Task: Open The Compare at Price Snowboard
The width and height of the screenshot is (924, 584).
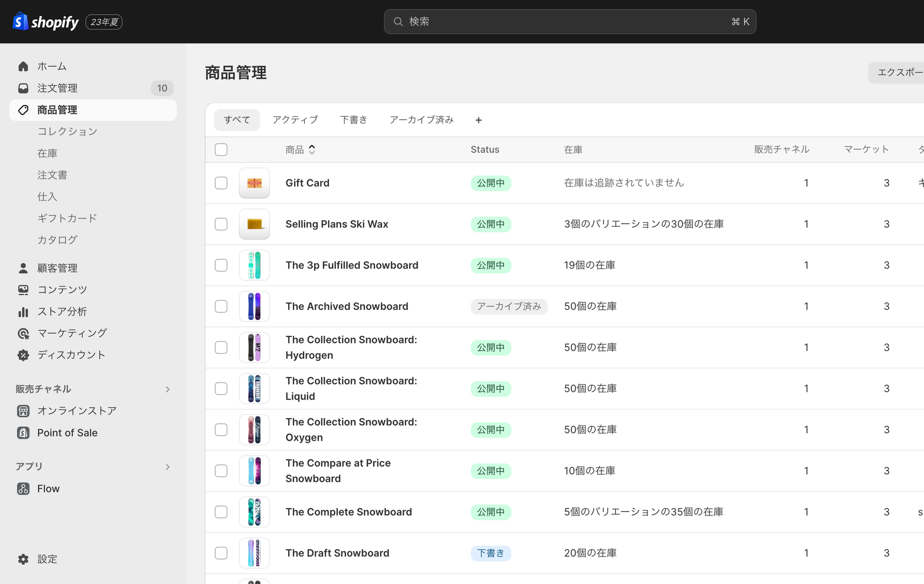Action: tap(338, 471)
